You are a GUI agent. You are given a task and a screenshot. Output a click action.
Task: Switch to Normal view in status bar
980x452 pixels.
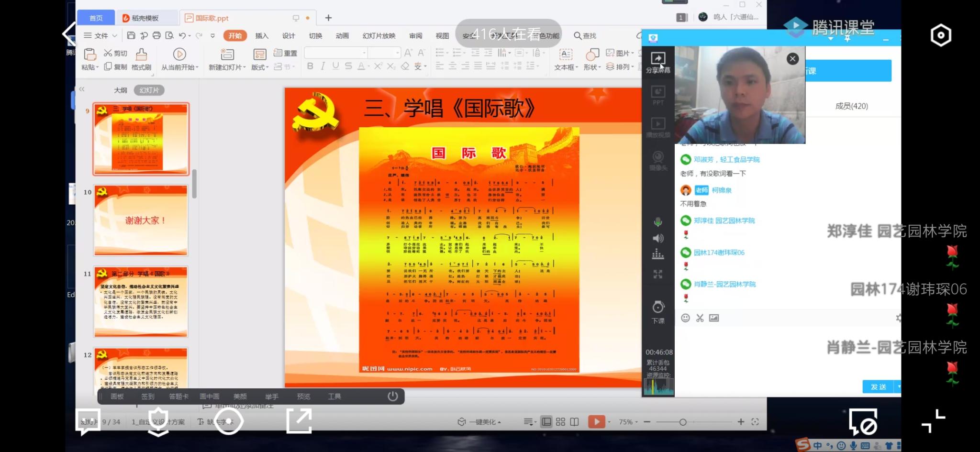point(546,421)
